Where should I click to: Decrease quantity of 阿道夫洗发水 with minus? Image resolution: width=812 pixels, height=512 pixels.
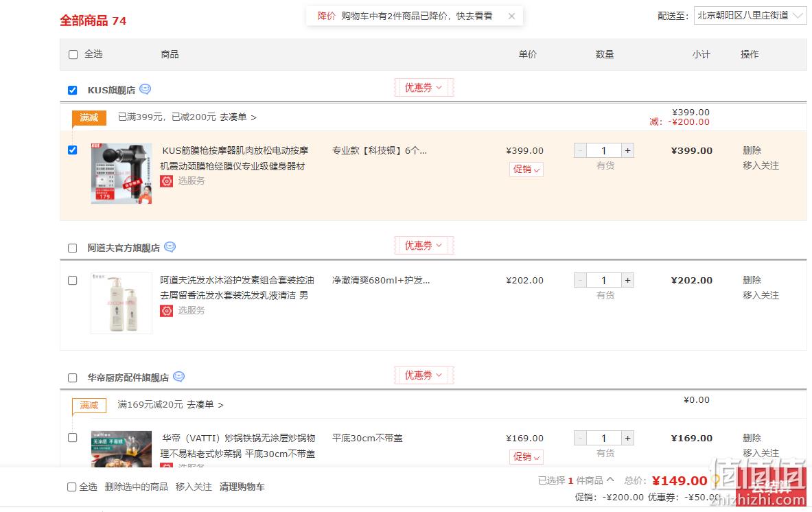(x=580, y=280)
